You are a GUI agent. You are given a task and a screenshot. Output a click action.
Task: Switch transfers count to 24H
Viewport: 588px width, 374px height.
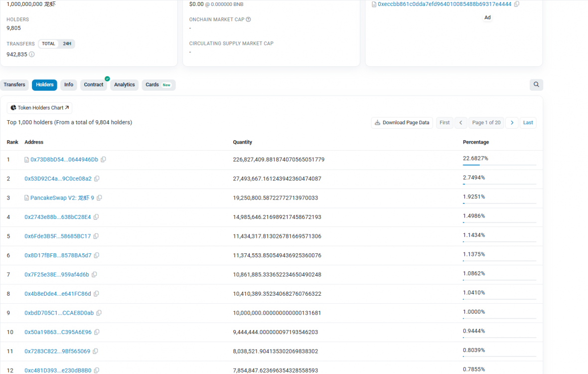(x=67, y=44)
